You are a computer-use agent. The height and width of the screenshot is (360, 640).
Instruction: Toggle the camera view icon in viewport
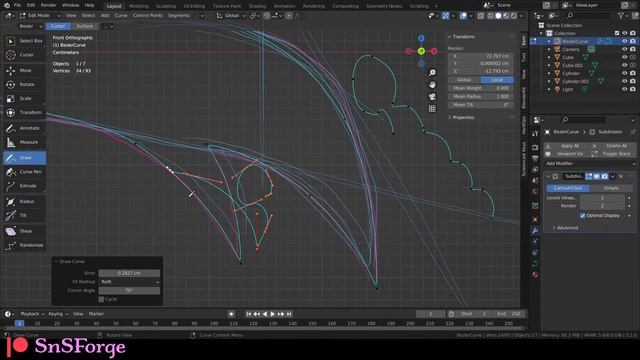(432, 97)
